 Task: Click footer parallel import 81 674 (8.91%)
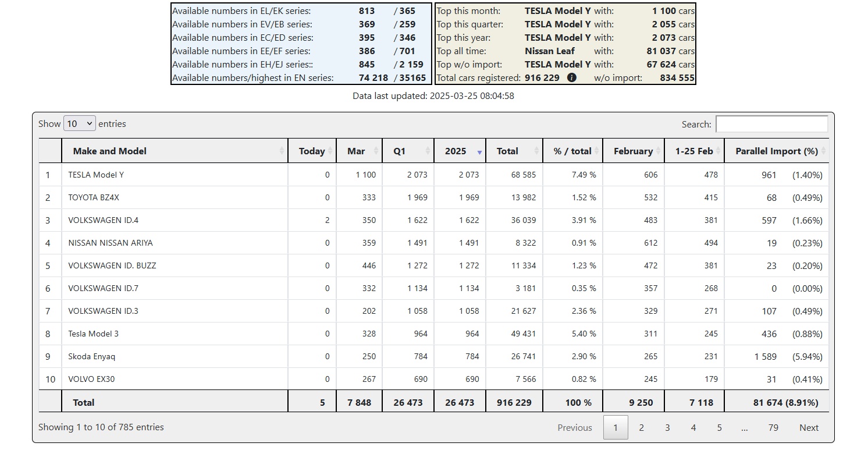point(785,402)
